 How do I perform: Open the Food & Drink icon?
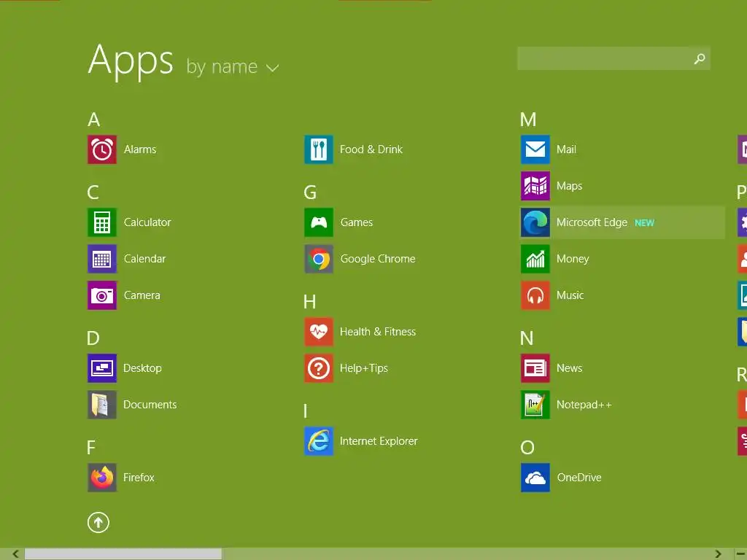[319, 149]
